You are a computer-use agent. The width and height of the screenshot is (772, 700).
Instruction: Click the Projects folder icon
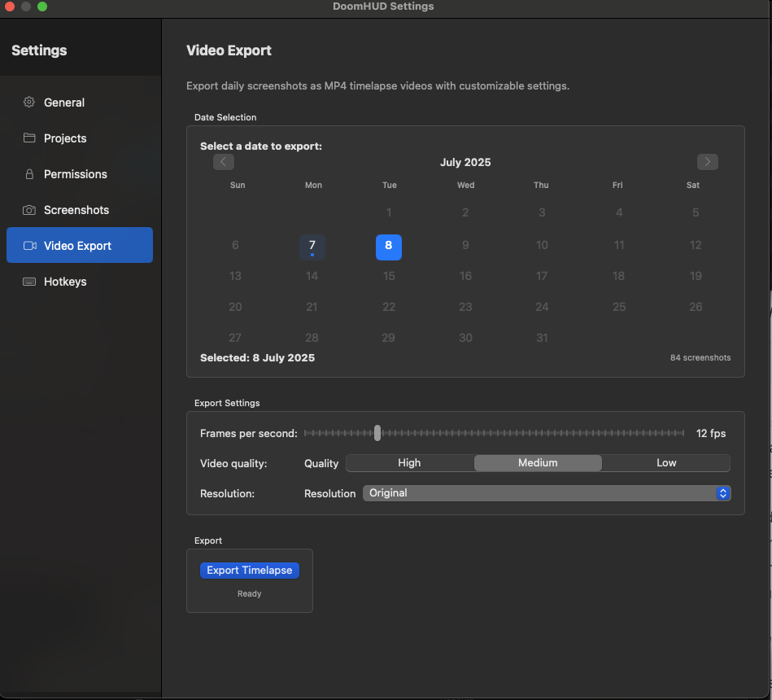click(x=29, y=138)
